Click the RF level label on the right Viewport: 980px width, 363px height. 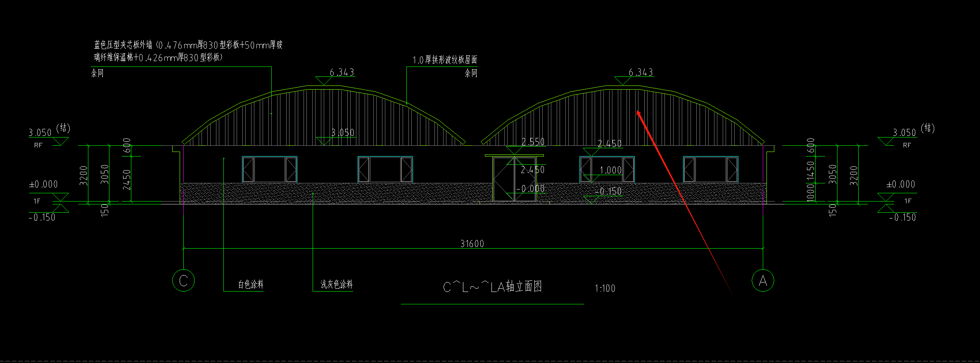tap(907, 145)
